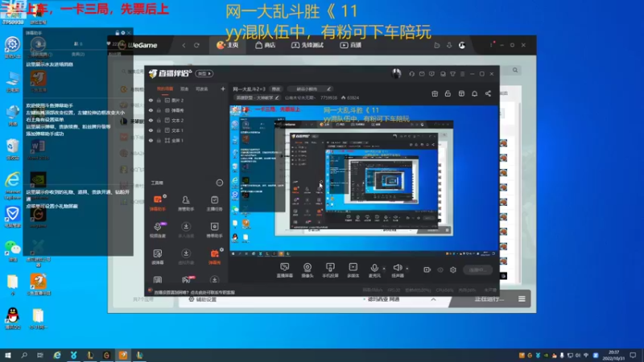Refresh the WeGame page with reload icon

tap(196, 45)
